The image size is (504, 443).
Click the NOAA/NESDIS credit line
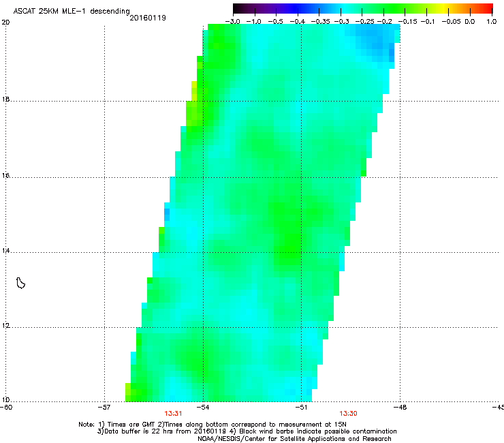click(x=294, y=439)
